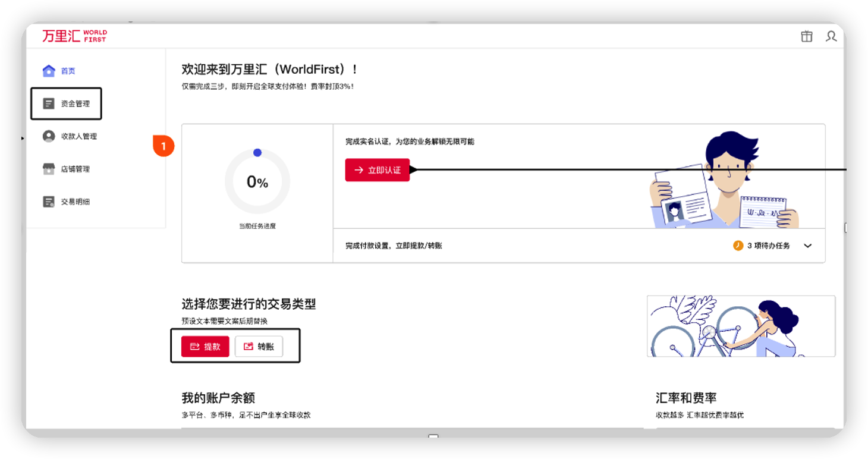Image resolution: width=868 pixels, height=459 pixels.
Task: Open the gift box icon in header
Action: click(x=806, y=36)
